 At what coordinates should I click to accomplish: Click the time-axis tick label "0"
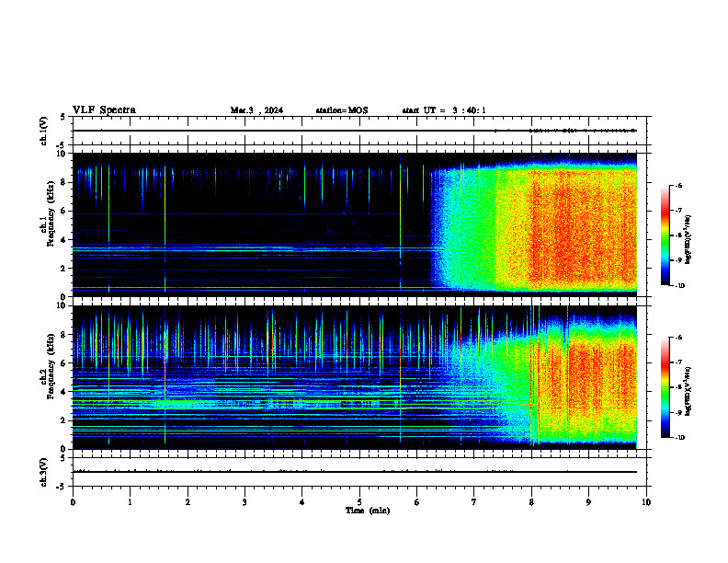point(73,502)
